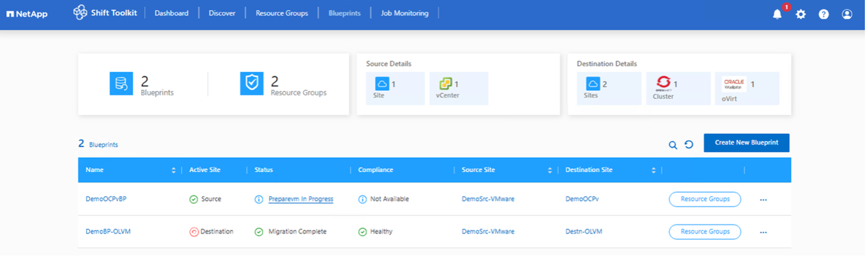868x258 pixels.
Task: Click the Source Details heading
Action: coord(389,64)
